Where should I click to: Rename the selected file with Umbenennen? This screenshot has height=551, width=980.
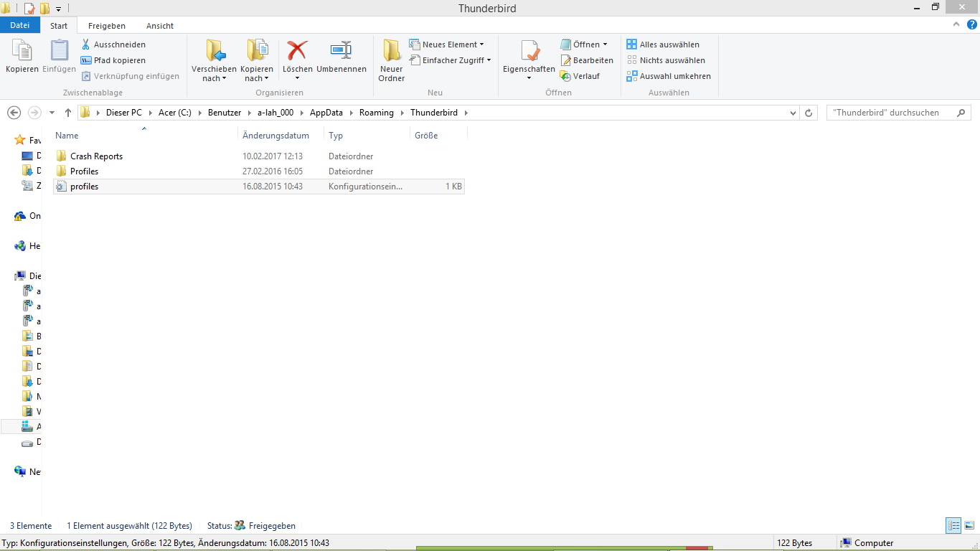(341, 56)
